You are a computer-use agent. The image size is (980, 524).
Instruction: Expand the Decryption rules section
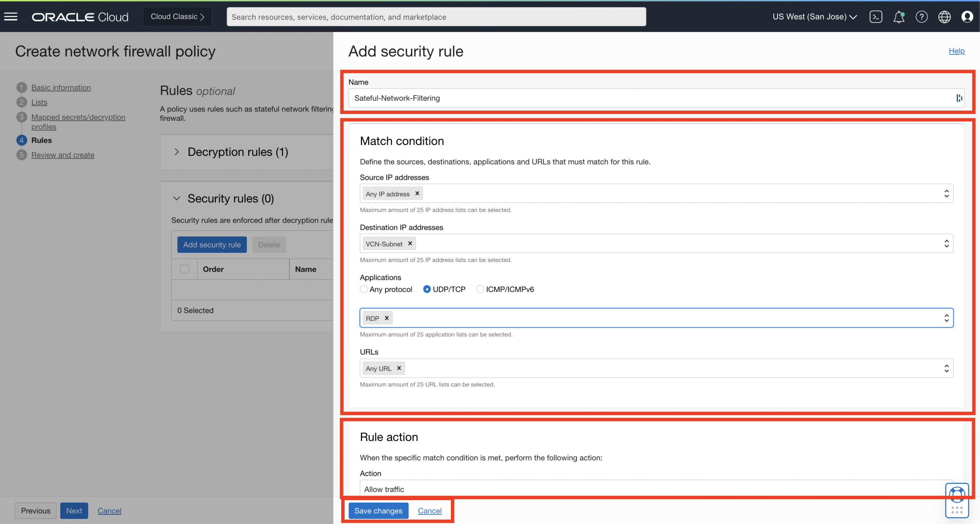pyautogui.click(x=177, y=152)
